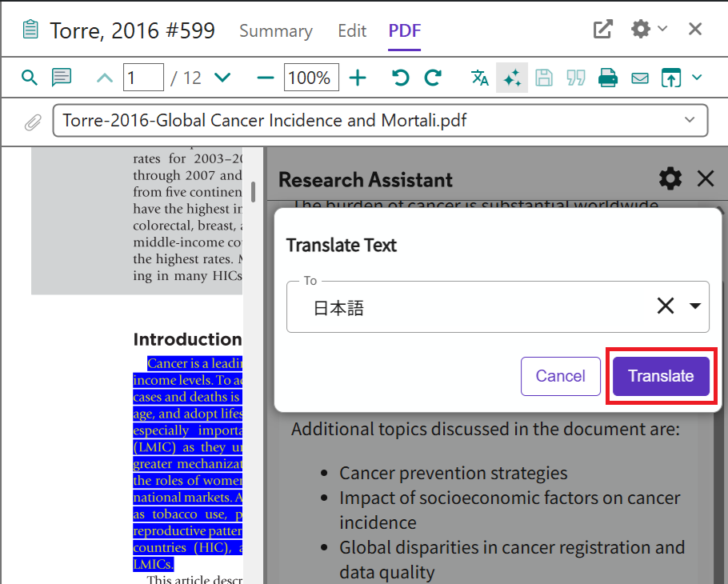Click the search magnifier icon in PDF toolbar
The image size is (728, 584).
30,78
